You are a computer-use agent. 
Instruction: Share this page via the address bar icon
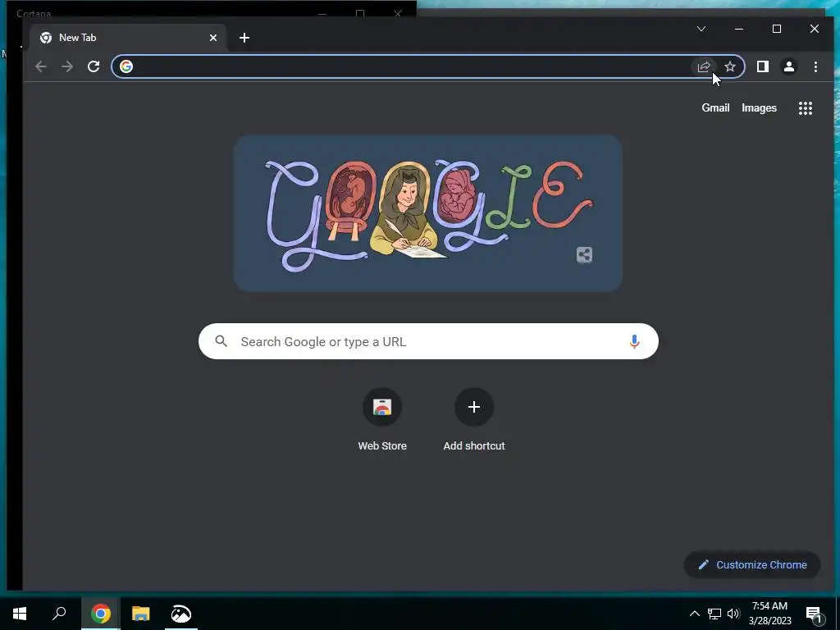coord(703,66)
